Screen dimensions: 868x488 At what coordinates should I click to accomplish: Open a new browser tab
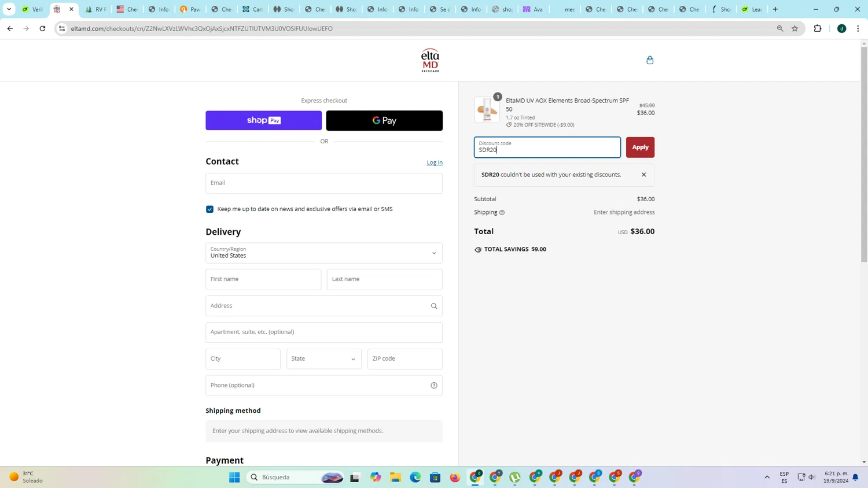click(775, 9)
